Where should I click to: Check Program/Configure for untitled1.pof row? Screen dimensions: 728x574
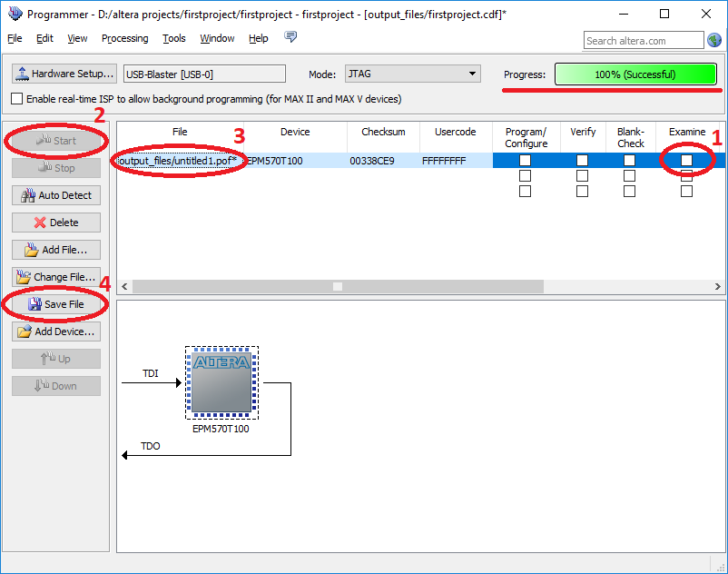pos(525,160)
